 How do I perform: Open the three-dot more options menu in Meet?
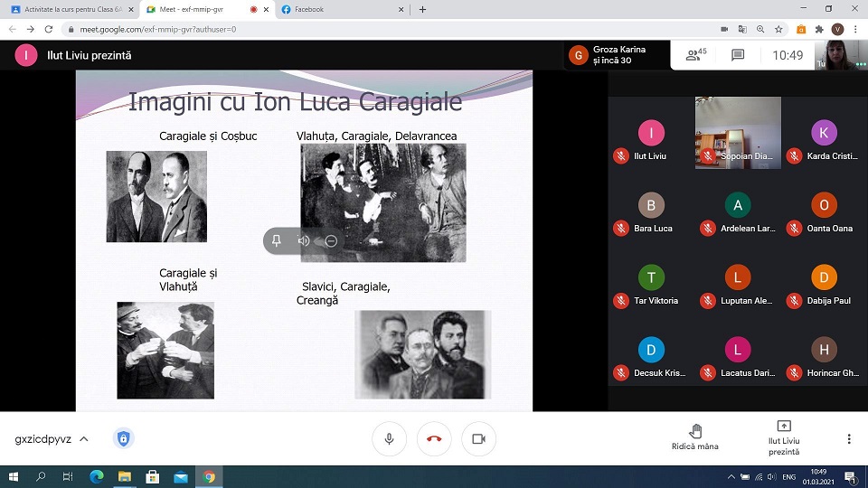pos(848,438)
